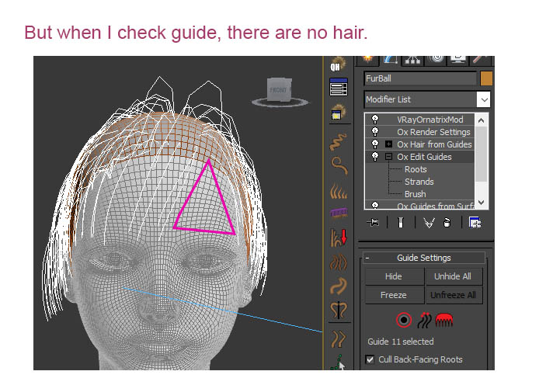539x392 pixels.
Task: Collapse the Ox Edit Guides modifier
Action: (x=388, y=157)
